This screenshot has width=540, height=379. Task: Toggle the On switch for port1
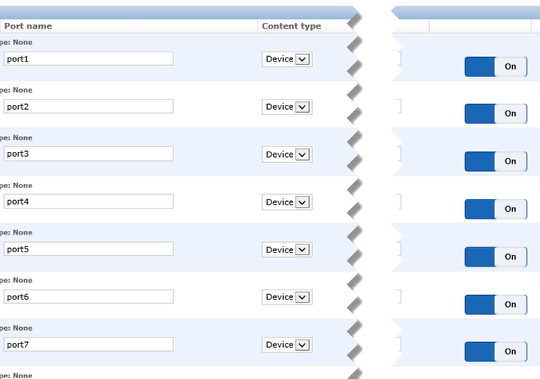coord(496,66)
